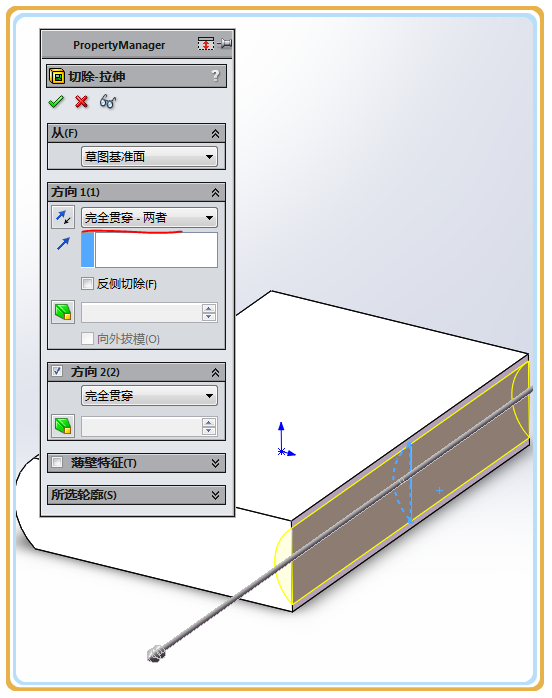This screenshot has width=552, height=698.
Task: Click the direction vector selection box
Action: (x=149, y=250)
